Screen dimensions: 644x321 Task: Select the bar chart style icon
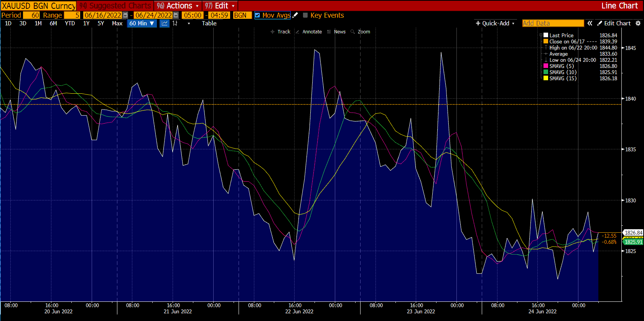175,23
